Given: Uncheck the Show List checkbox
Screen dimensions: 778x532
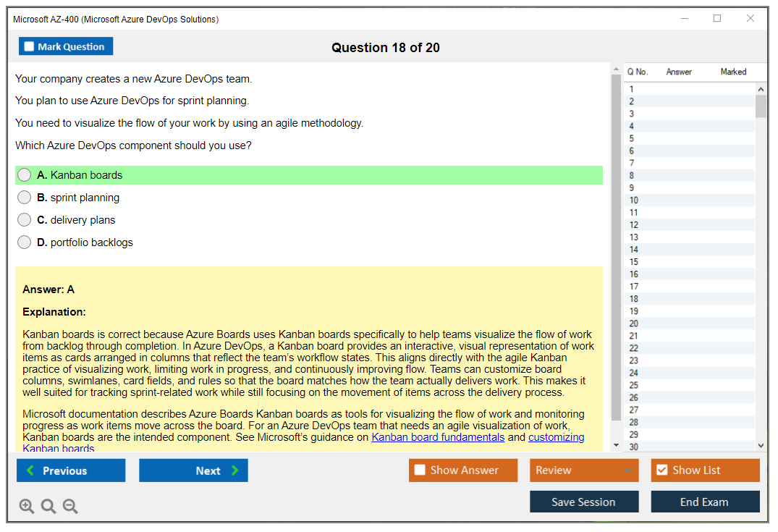Looking at the screenshot, I should click(662, 470).
